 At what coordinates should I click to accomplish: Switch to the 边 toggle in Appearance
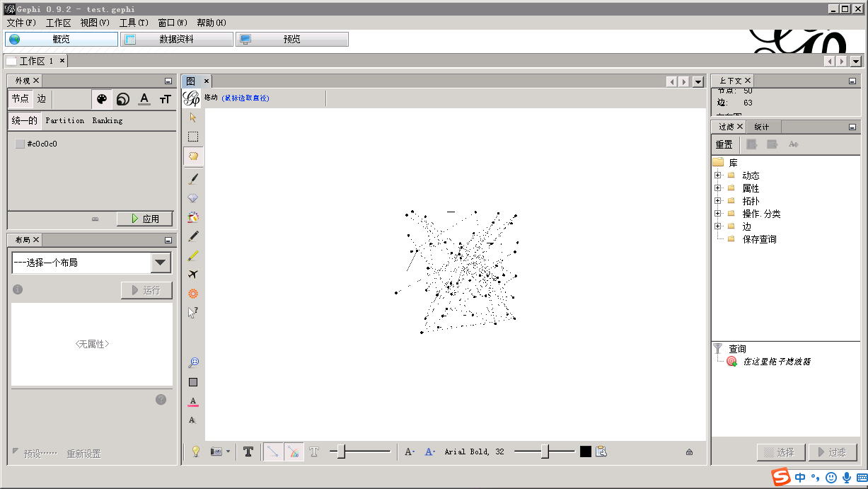tap(42, 99)
